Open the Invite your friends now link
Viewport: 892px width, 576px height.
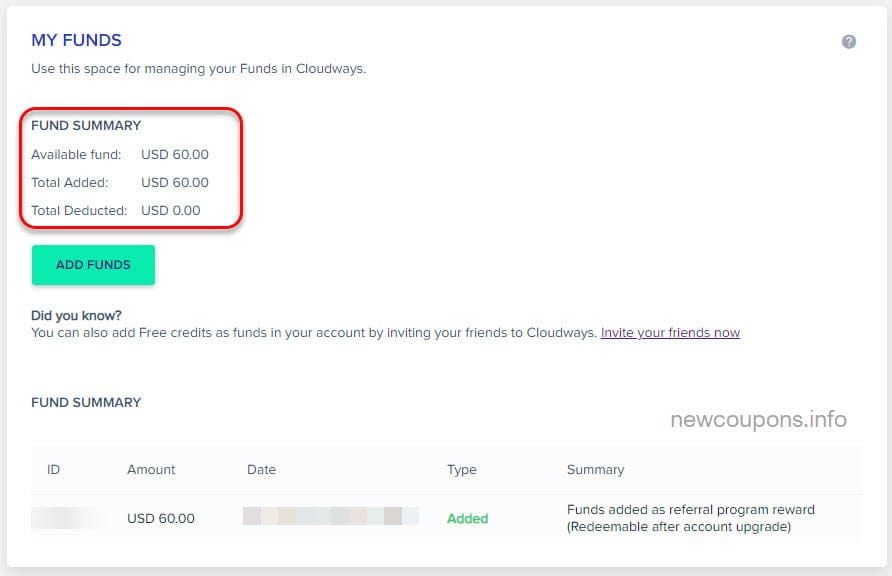tap(670, 333)
